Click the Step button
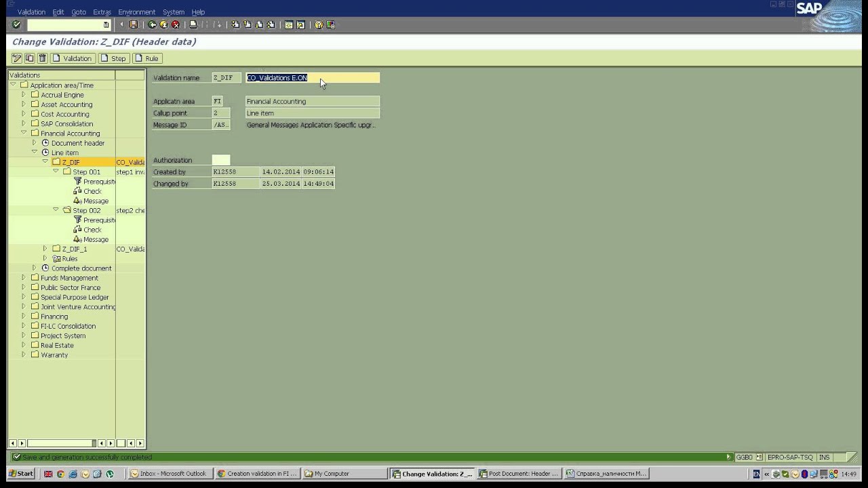 click(113, 58)
